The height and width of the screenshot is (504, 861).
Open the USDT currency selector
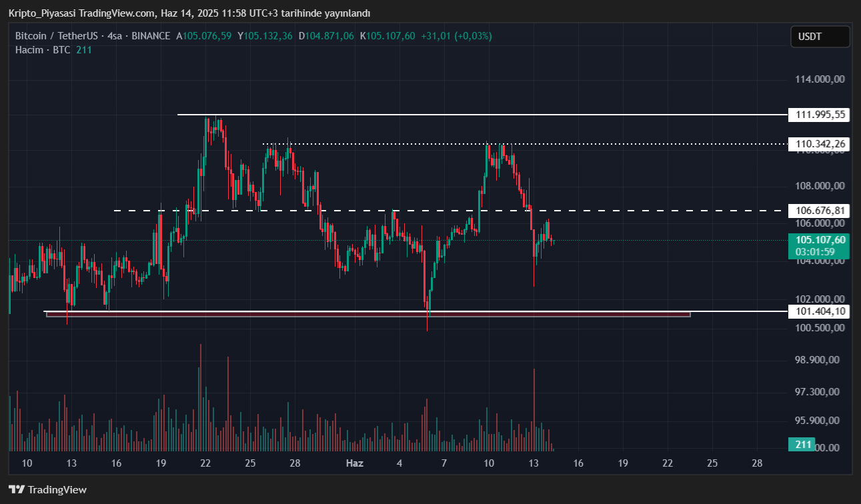[820, 37]
